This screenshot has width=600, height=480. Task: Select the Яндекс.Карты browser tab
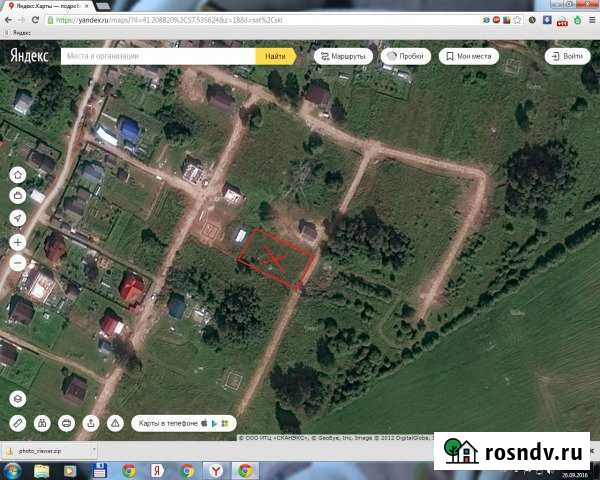point(49,6)
